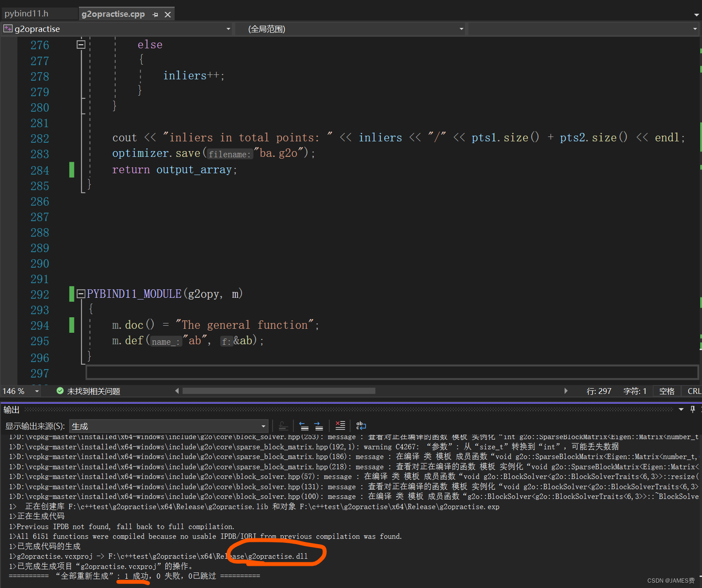Viewport: 702px width, 588px height.
Task: Collapse the PYBIND11_MODULE block at line 292
Action: point(81,293)
